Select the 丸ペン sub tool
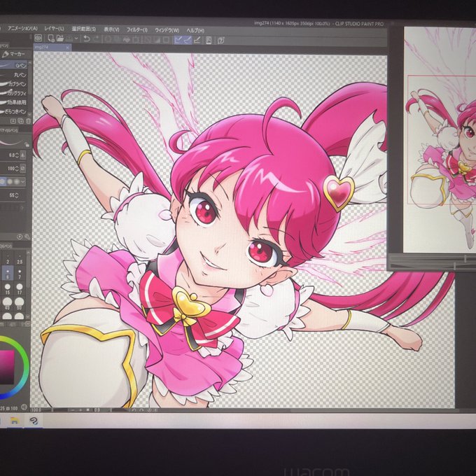 click(x=14, y=74)
